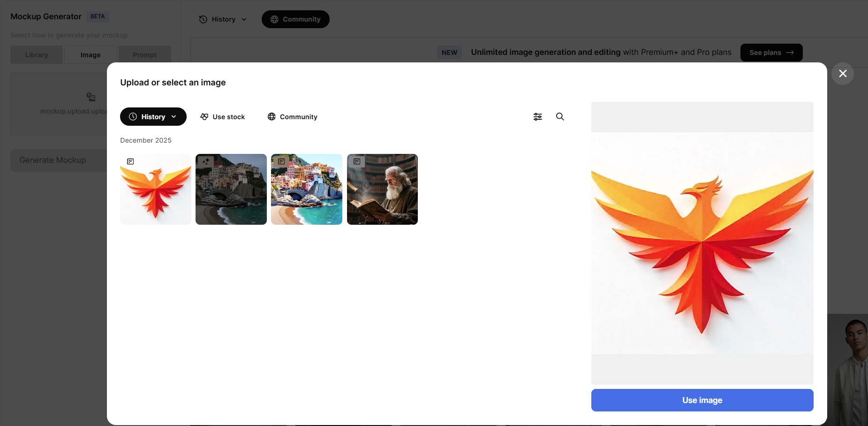Click the sparkle badge on the coastal village thumbnail
Image resolution: width=868 pixels, height=426 pixels.
[x=205, y=161]
